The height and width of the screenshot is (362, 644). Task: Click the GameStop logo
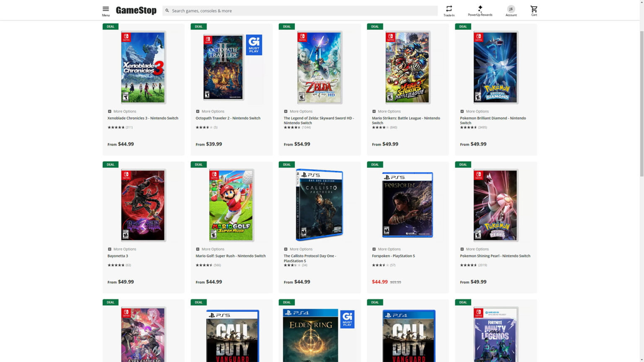(x=136, y=10)
